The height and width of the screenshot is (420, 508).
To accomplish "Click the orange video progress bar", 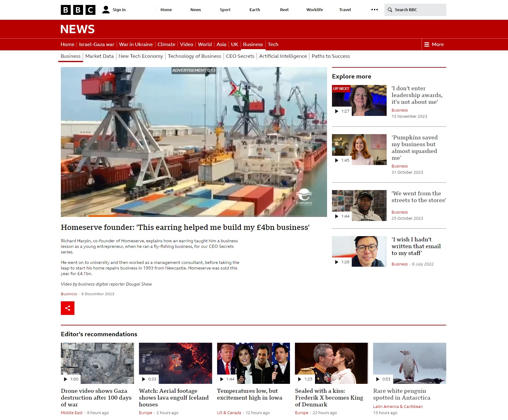I will 102,216.
